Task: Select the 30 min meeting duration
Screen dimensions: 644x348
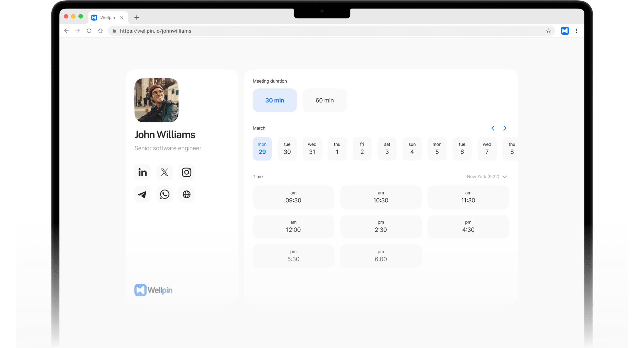Action: pyautogui.click(x=275, y=100)
